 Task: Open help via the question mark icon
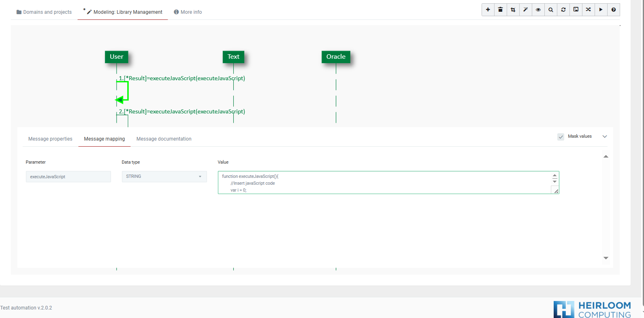pyautogui.click(x=614, y=10)
